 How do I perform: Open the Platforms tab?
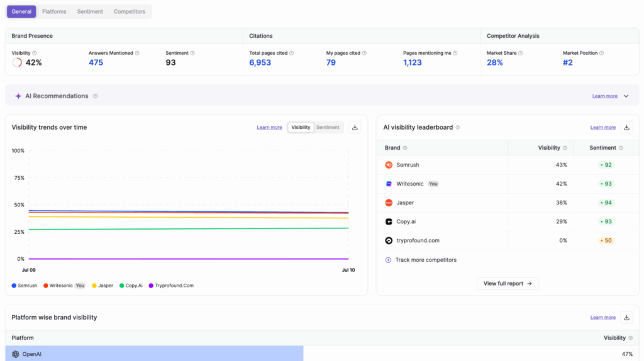tap(54, 11)
